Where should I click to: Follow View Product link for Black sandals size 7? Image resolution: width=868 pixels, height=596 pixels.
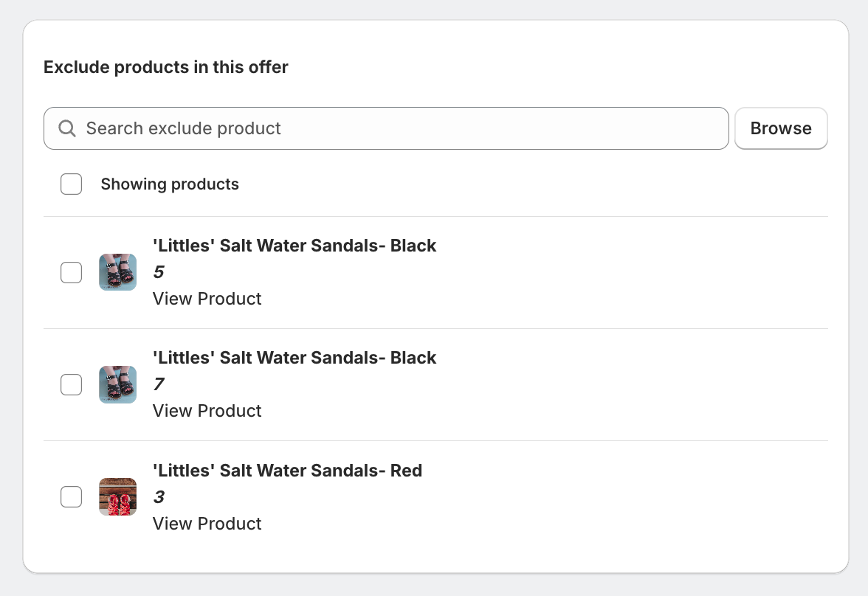point(207,411)
